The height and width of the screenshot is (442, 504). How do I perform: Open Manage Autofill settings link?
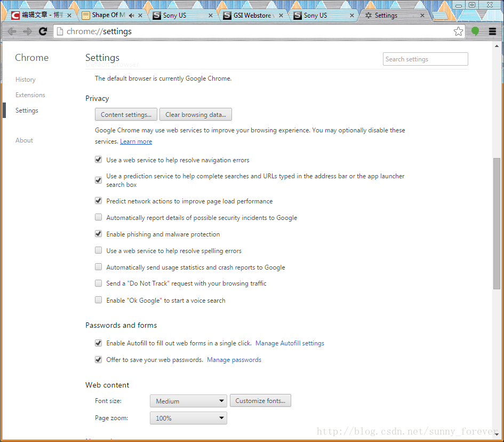[290, 343]
